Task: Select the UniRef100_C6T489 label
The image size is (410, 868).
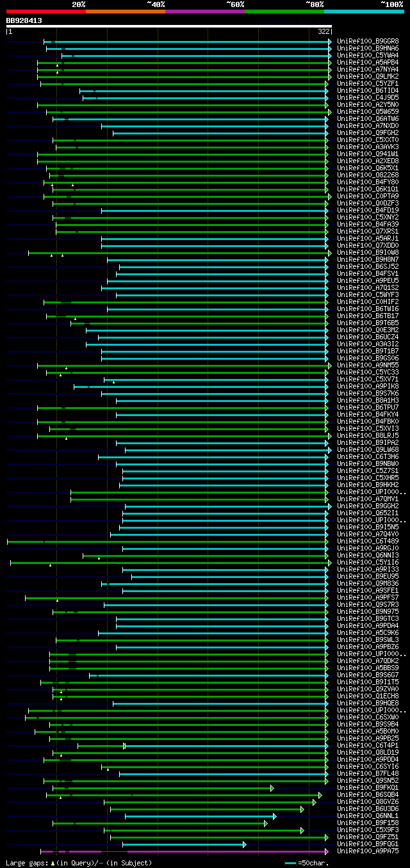Action: [x=368, y=541]
